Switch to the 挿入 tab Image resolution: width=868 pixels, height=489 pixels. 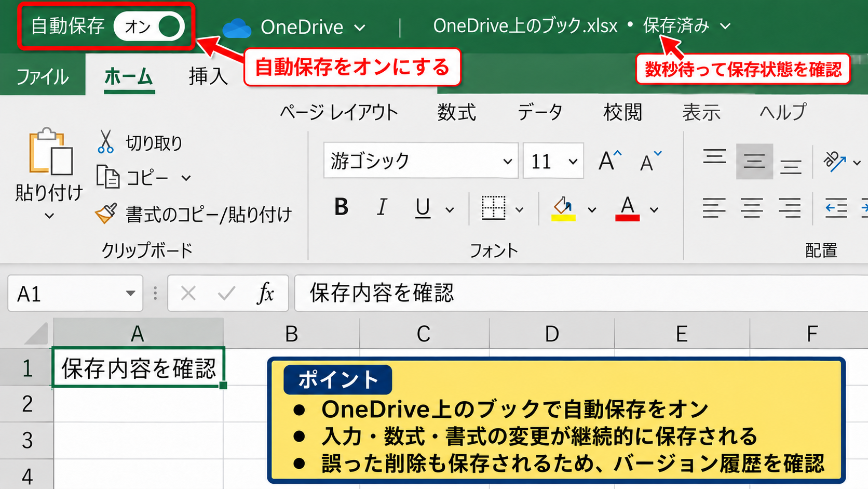click(x=208, y=76)
